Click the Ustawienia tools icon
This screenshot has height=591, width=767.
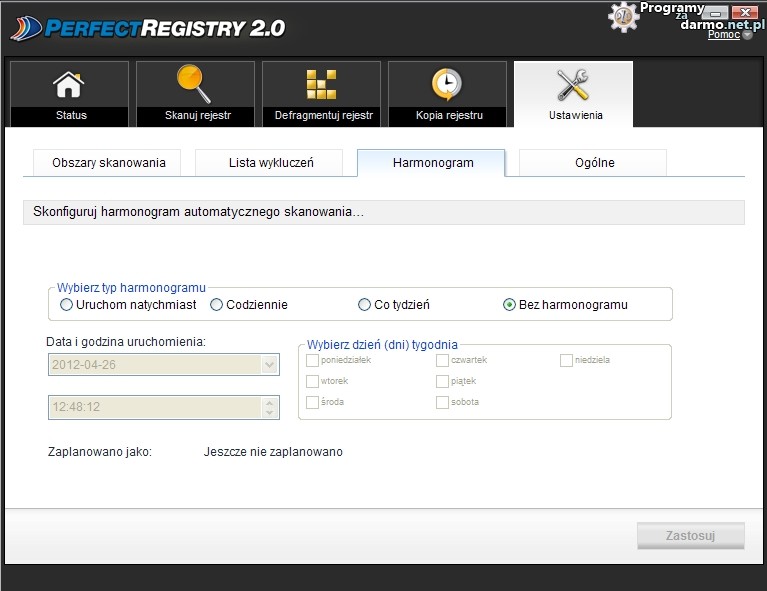574,85
